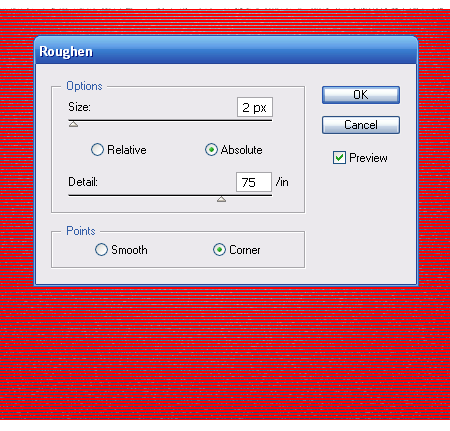
Task: Cancel the Roughen dialog
Action: tap(361, 125)
